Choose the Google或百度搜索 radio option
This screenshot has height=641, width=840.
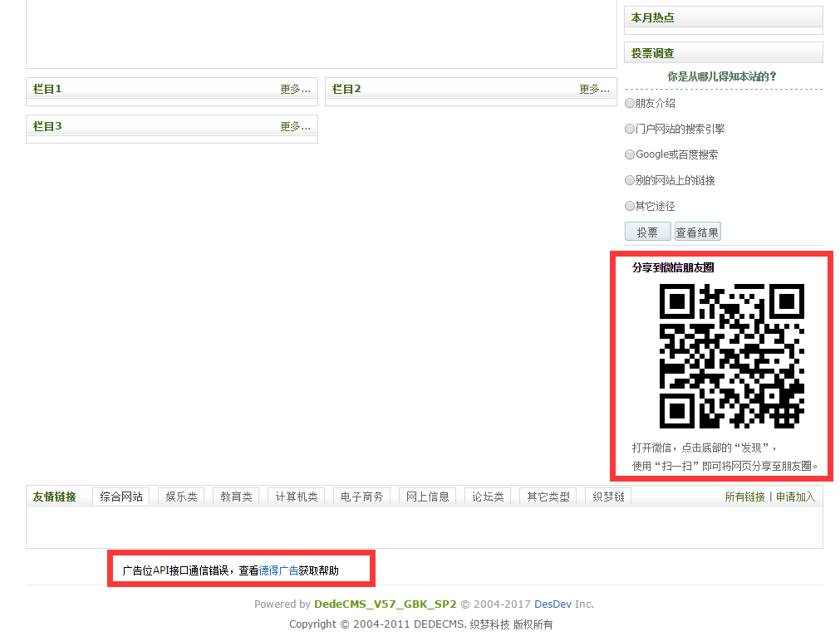630,154
